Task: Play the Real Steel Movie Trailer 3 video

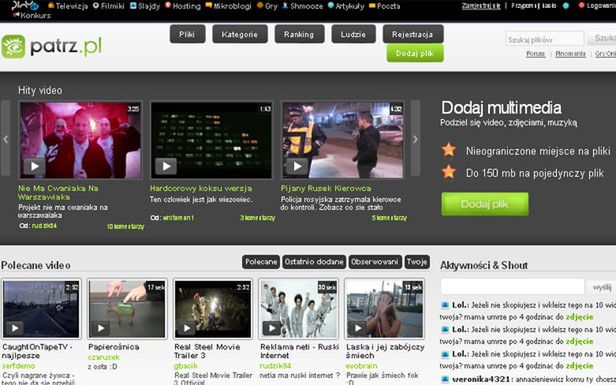Action: [x=187, y=328]
